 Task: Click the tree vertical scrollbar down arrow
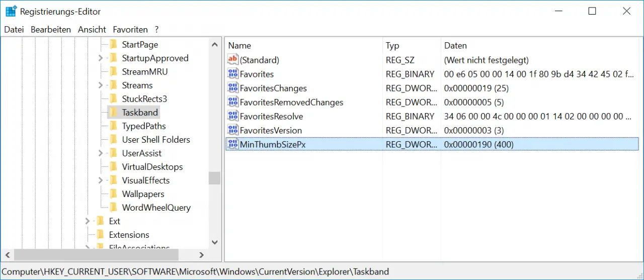[215, 242]
